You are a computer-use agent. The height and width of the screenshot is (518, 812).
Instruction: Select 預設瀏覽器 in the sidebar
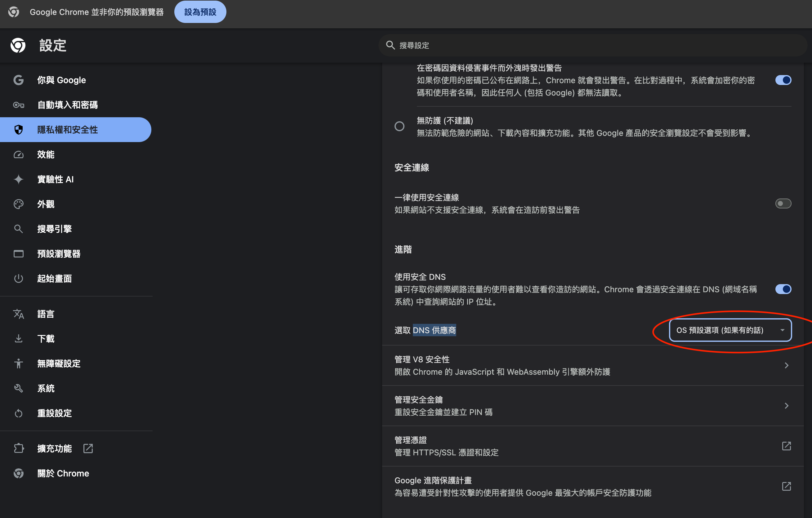click(76, 254)
